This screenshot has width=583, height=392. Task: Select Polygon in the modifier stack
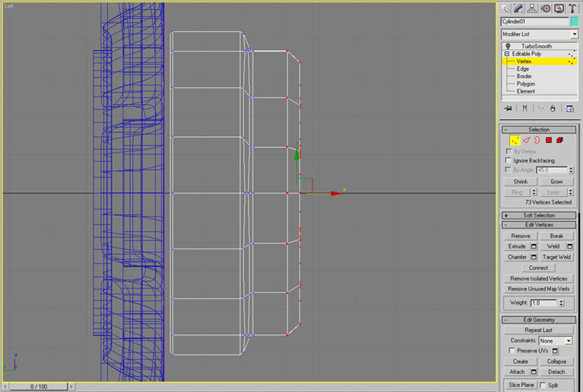tap(526, 84)
